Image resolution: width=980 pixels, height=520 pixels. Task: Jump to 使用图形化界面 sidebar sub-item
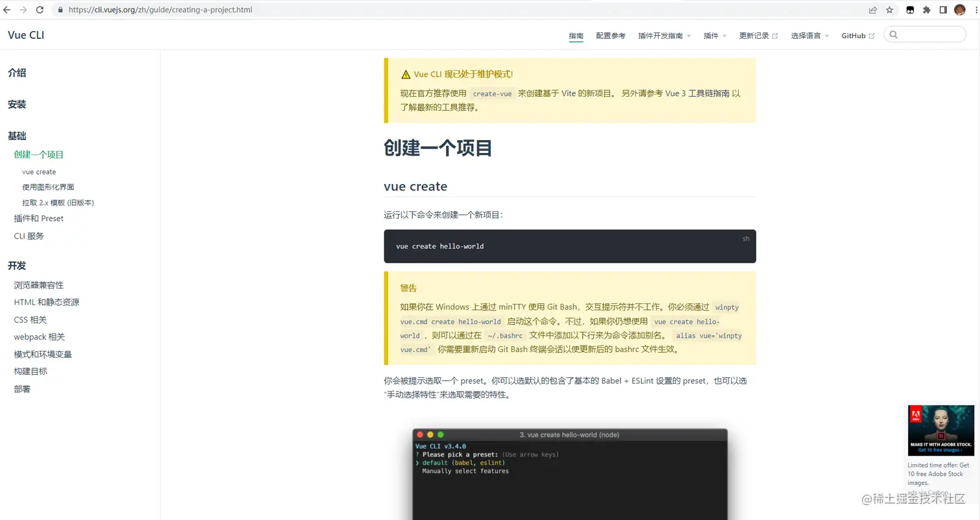(x=48, y=187)
